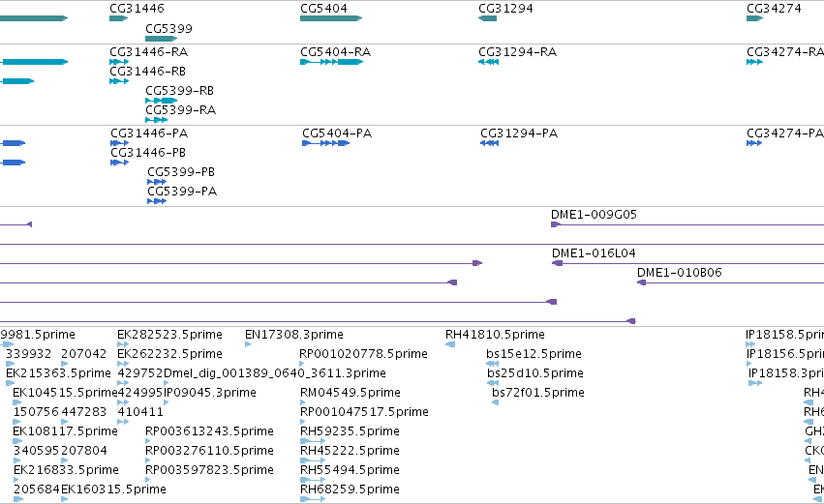This screenshot has height=504, width=824.
Task: Click EST RH45222.5prime
Action: 350,452
